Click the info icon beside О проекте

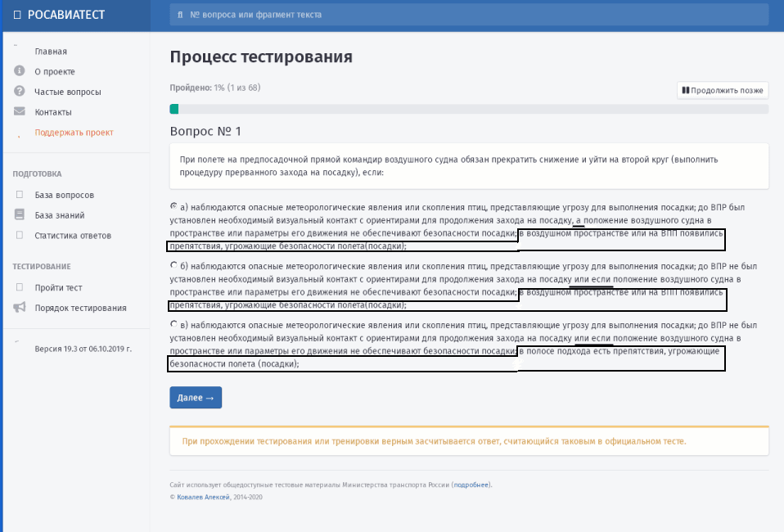(19, 71)
